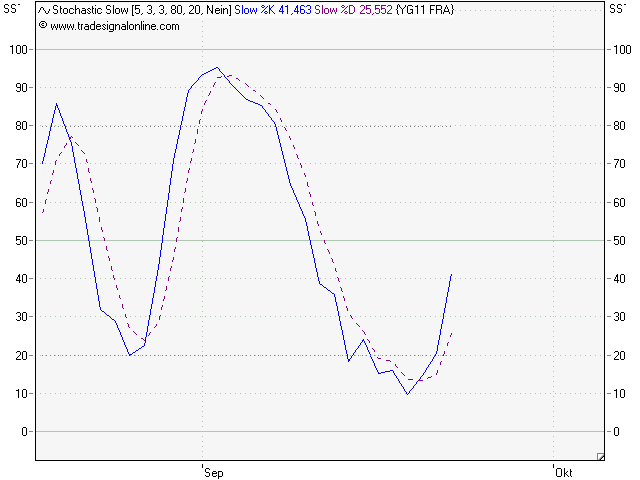This screenshot has width=640, height=480.
Task: Click the right axis 40 label
Action: pos(619,279)
